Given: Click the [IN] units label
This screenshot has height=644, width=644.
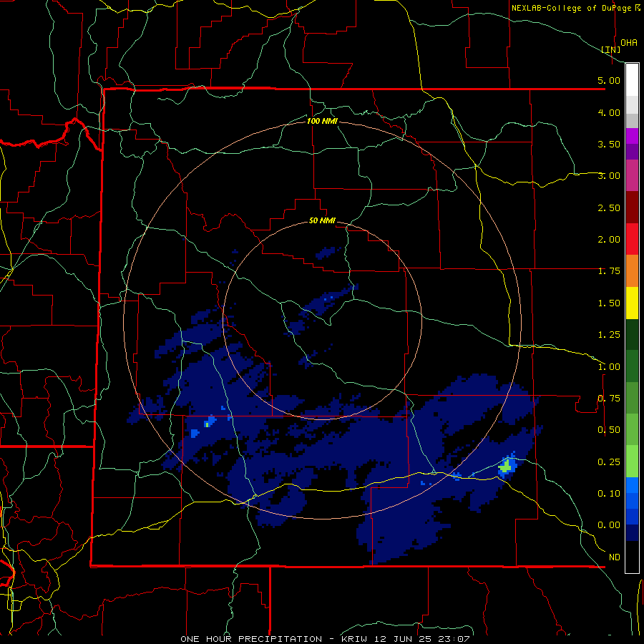Looking at the screenshot, I should [x=610, y=49].
